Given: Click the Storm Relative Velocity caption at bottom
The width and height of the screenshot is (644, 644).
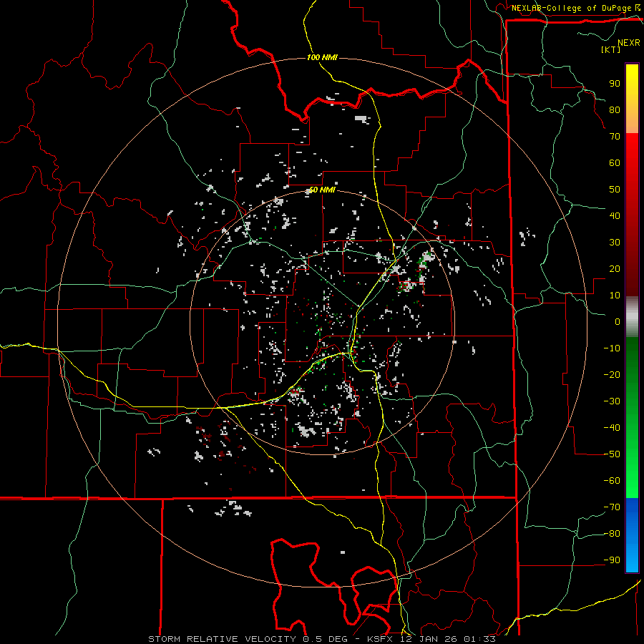Looking at the screenshot, I should [322, 639].
